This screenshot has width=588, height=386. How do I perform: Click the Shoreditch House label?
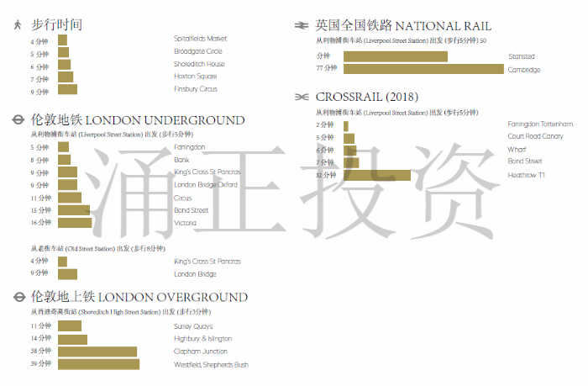199,64
